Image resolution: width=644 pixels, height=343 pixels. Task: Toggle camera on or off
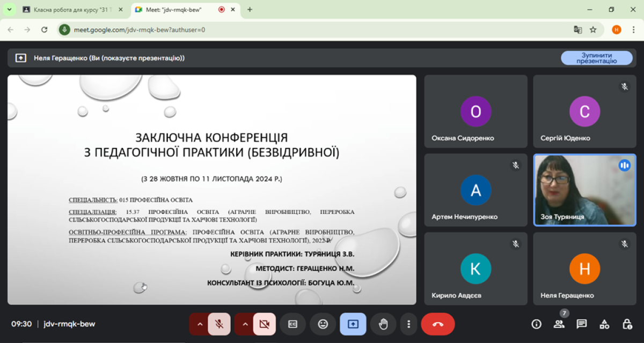tap(264, 324)
